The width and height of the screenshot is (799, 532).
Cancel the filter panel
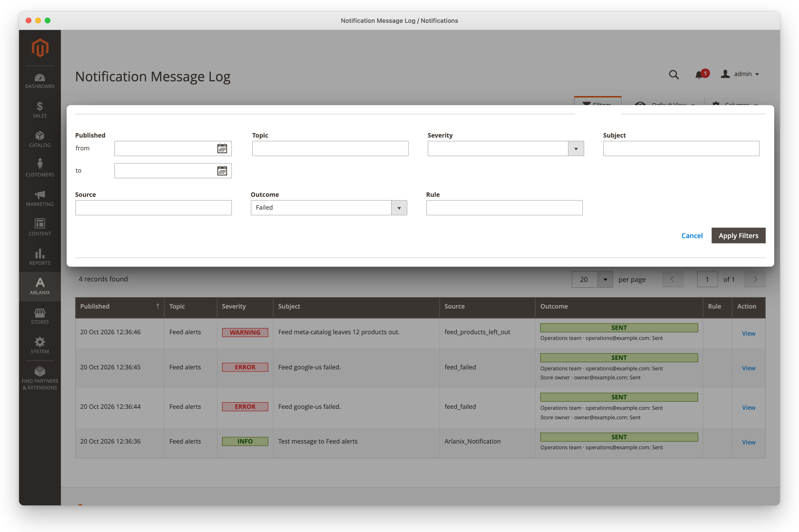[692, 235]
